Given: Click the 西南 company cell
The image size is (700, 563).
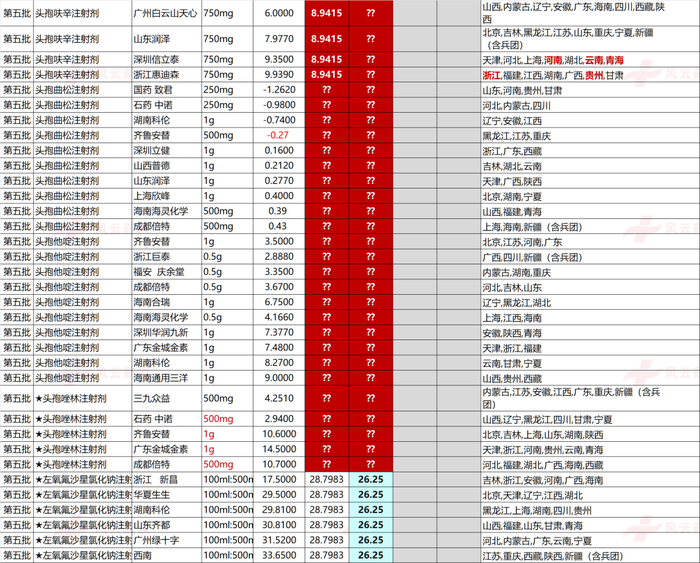Looking at the screenshot, I should 167,555.
